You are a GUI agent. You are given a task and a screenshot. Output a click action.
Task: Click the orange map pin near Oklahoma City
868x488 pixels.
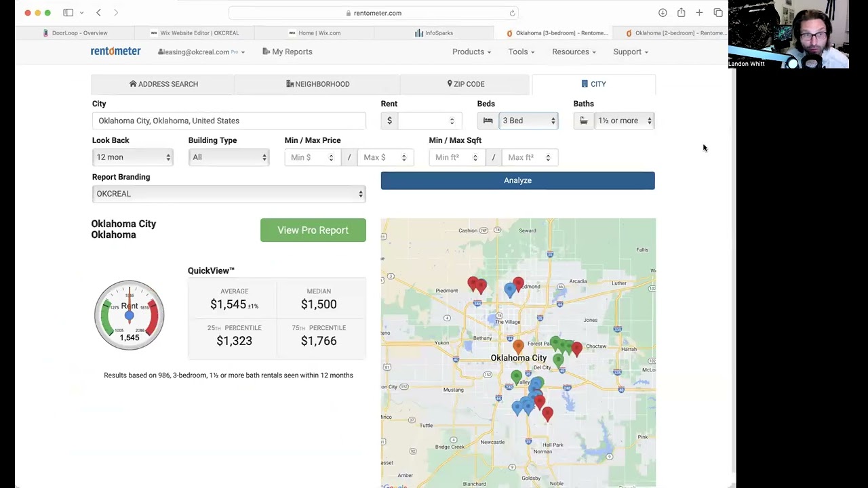518,346
